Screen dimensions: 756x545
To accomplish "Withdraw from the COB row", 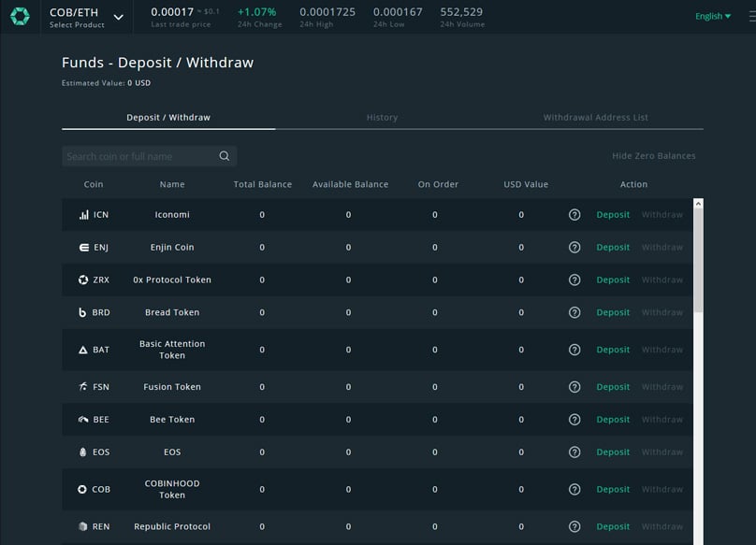I will [662, 489].
